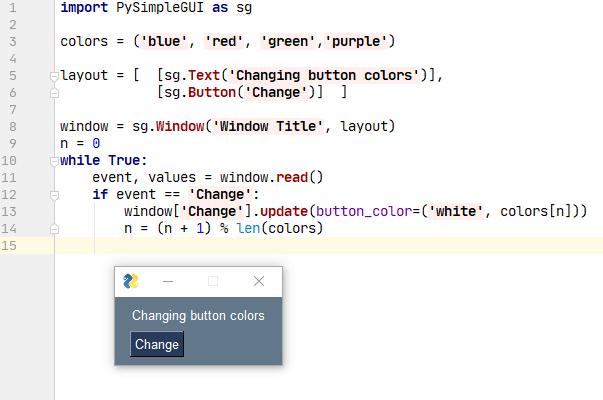This screenshot has width=603, height=400.
Task: Click the 'layout' variable name on line 5
Action: (x=84, y=75)
